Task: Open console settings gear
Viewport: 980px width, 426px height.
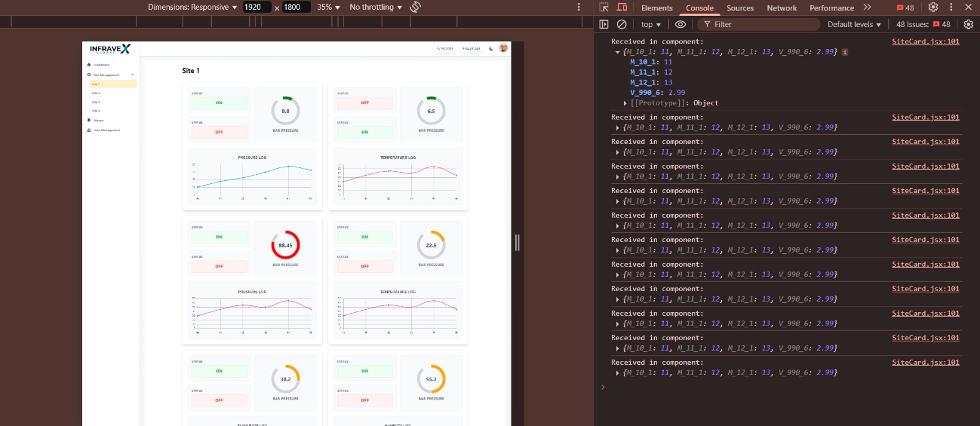Action: click(x=968, y=25)
